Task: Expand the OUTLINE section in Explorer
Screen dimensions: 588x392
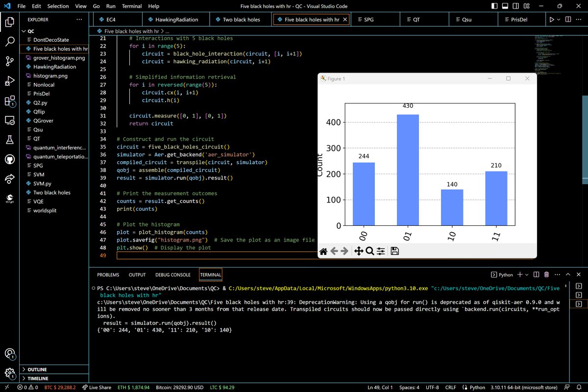Action: pyautogui.click(x=37, y=369)
